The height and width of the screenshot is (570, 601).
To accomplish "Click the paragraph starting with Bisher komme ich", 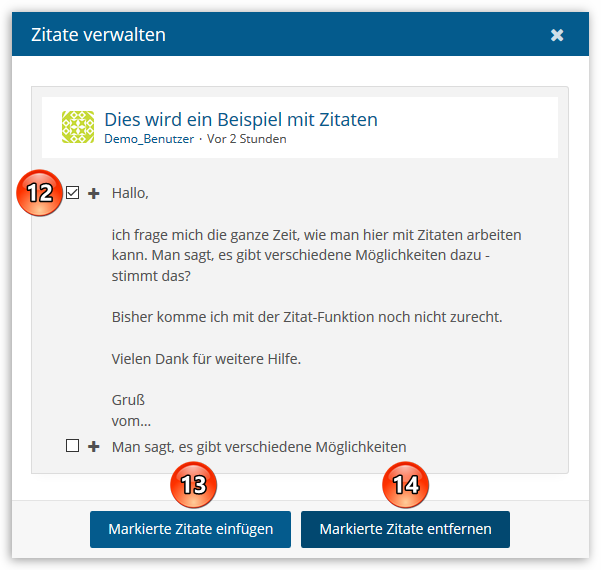I will tap(307, 317).
